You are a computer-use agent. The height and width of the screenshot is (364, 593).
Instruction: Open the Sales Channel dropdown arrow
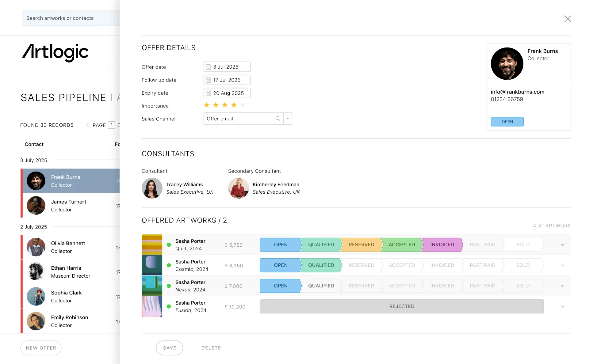coord(288,119)
